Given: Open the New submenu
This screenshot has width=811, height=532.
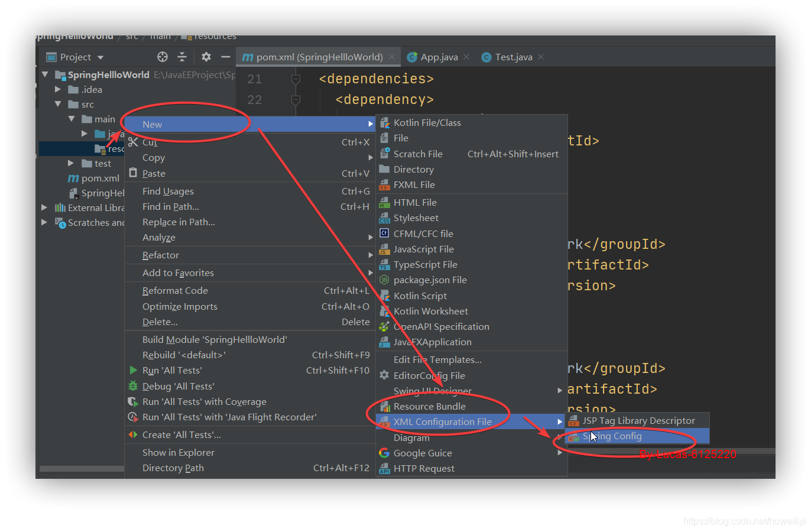Looking at the screenshot, I should tap(250, 124).
